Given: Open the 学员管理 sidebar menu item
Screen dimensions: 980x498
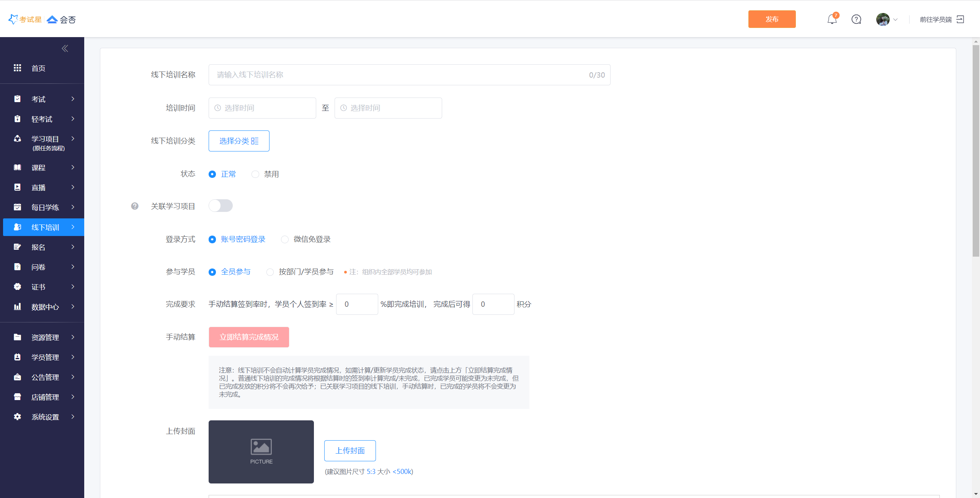Looking at the screenshot, I should 45,357.
